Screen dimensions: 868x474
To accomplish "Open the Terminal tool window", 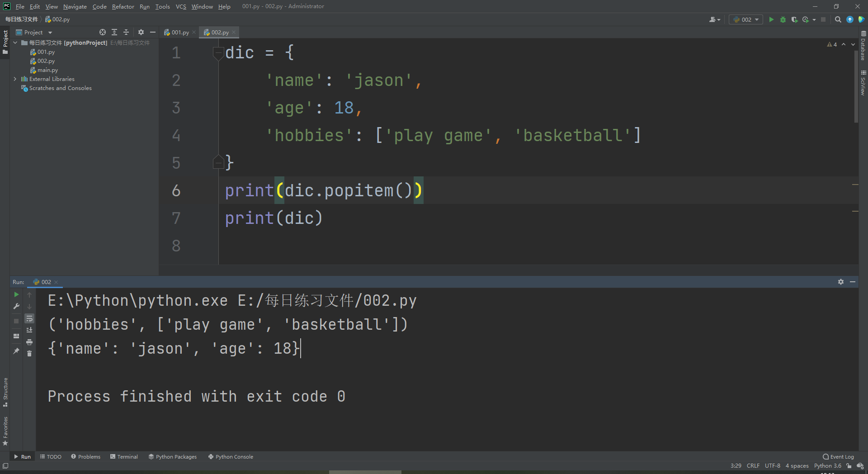I will pos(124,457).
